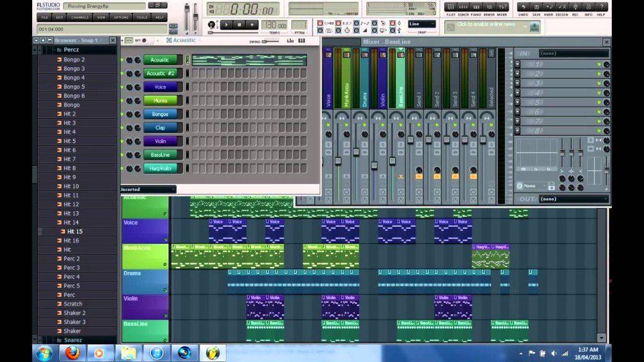Collapse the Percz folder in Browser

click(x=71, y=50)
